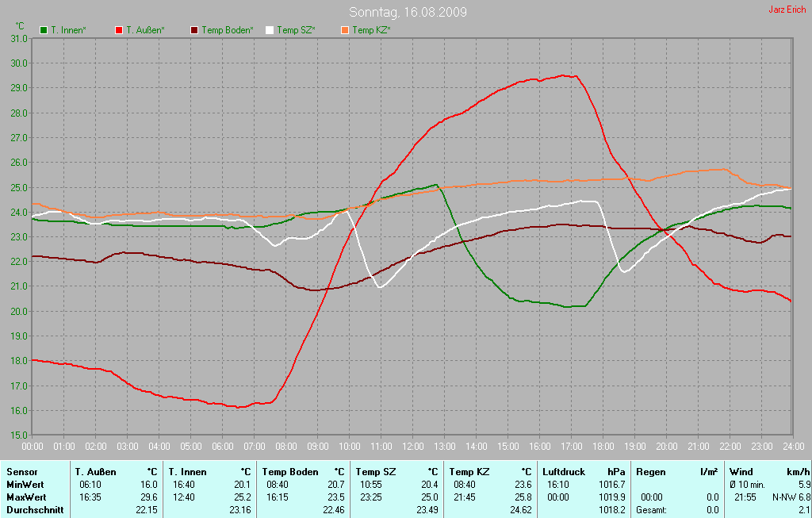Screen dimensions: 812x518
Task: Click the T. Innen column header in table
Action: click(x=187, y=472)
